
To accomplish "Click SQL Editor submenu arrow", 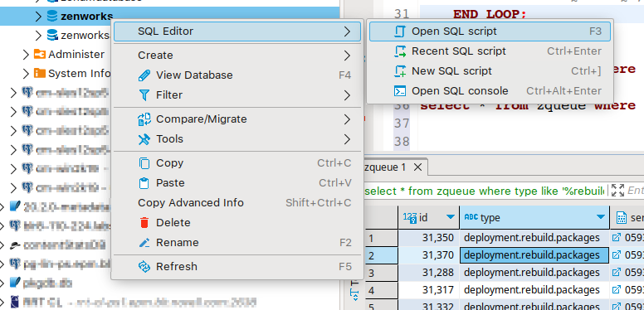I will coord(348,31).
